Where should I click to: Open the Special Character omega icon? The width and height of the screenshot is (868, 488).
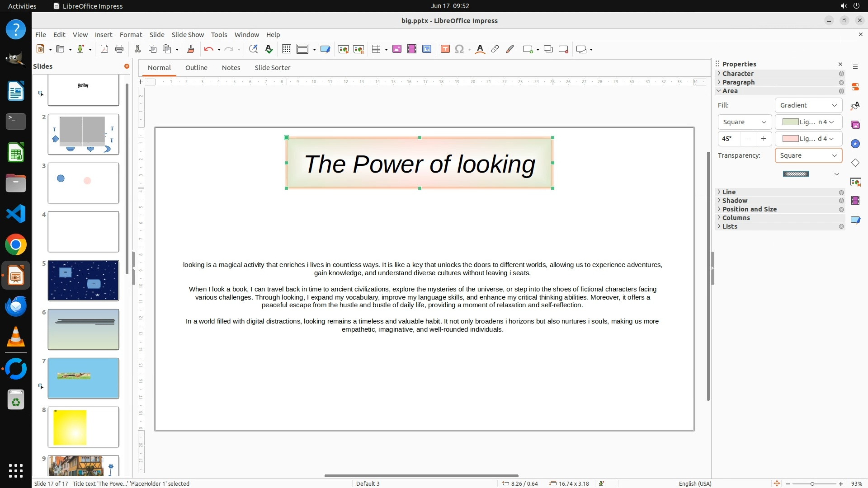[x=459, y=49]
